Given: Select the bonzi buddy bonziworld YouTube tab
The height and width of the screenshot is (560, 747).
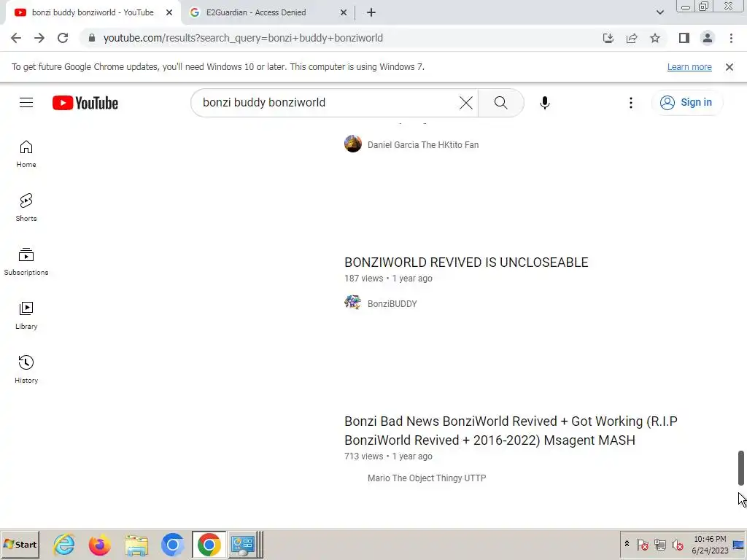Looking at the screenshot, I should pos(93,12).
